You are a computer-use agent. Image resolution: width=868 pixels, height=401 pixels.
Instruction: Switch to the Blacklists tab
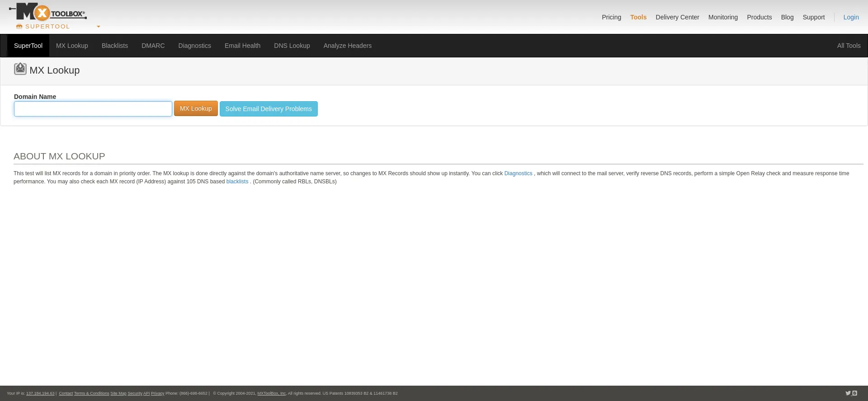(115, 46)
